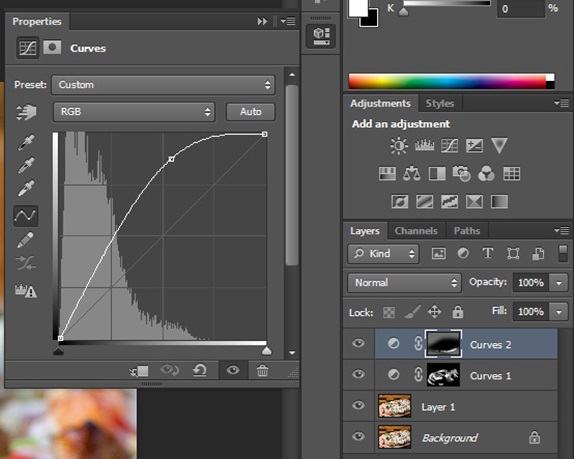Screen dimensions: 574x459
Task: Click the trash icon to delete adjustment
Action: point(262,371)
